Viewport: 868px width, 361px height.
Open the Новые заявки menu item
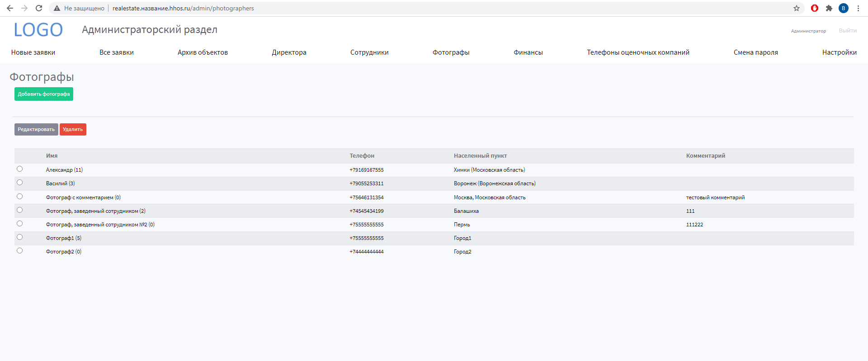click(x=33, y=52)
